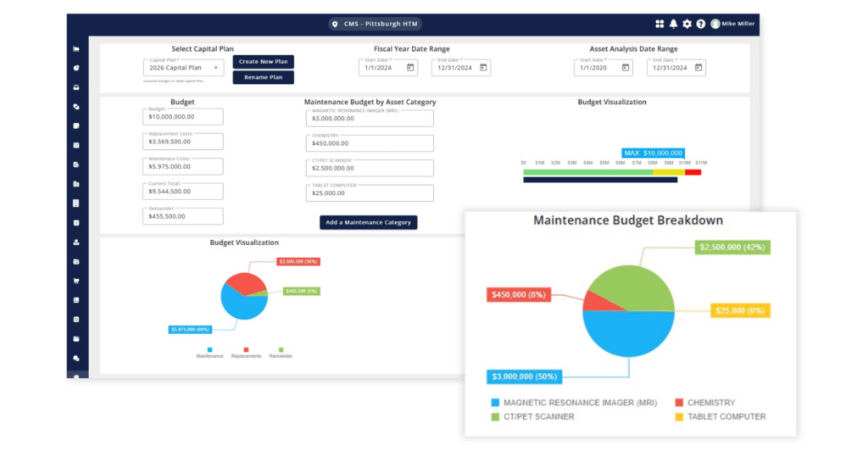Click the help question mark icon
This screenshot has height=457, width=868.
(700, 24)
